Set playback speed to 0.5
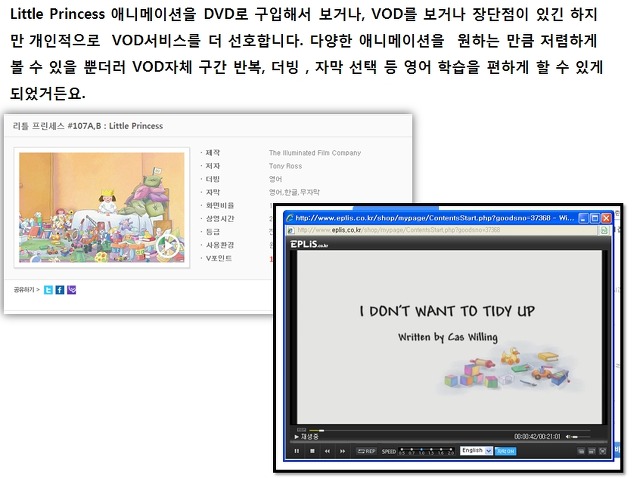 (x=402, y=451)
